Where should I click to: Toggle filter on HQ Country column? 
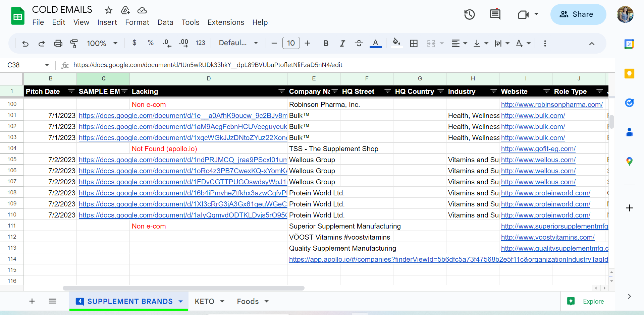441,91
